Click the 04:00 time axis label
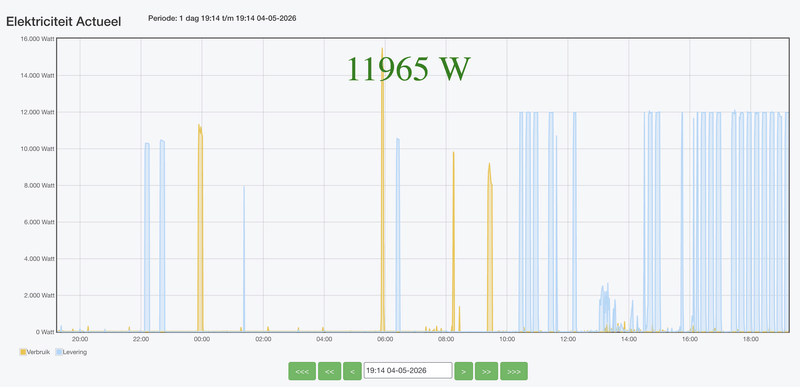 323,339
